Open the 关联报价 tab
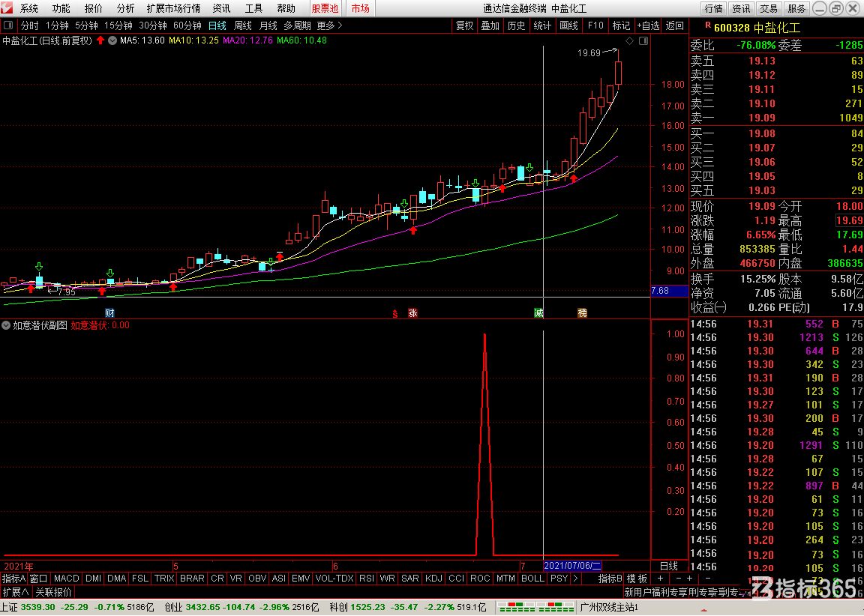Viewport: 864px width, 616px height. tap(53, 592)
